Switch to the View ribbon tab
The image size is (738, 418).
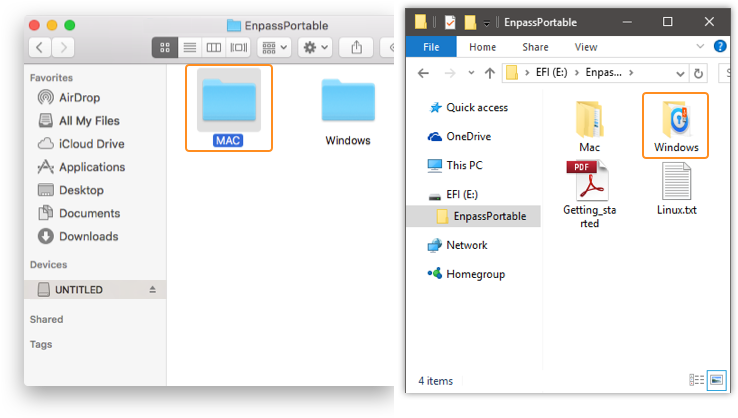(586, 47)
